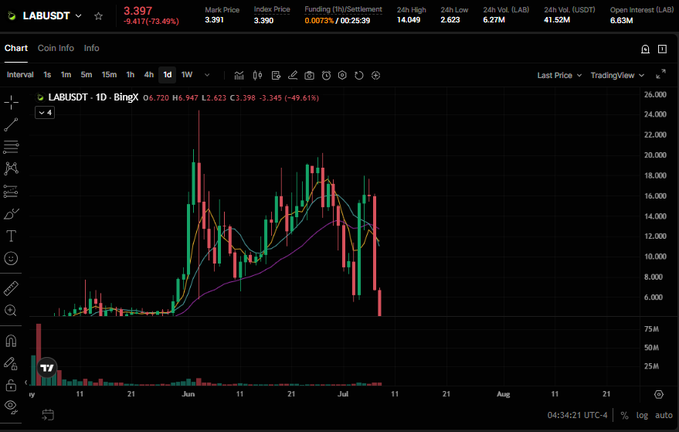Toggle stay in drawing mode
The image size is (679, 432).
pos(11,363)
